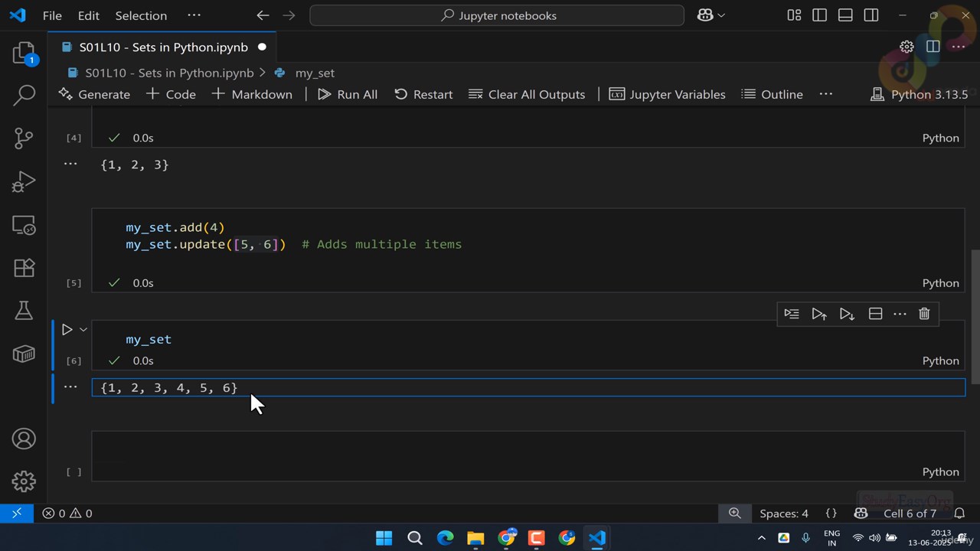
Task: Change indentation via Spaces: 4
Action: [x=784, y=514]
